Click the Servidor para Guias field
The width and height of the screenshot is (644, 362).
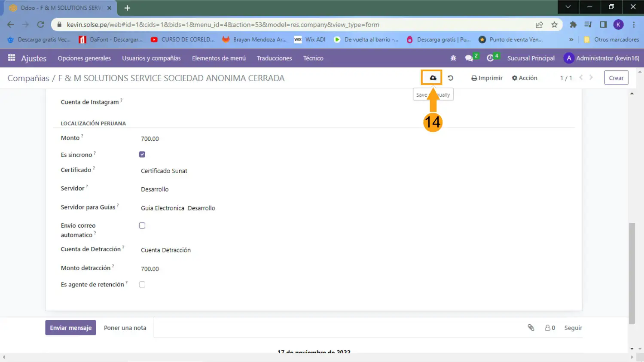178,208
